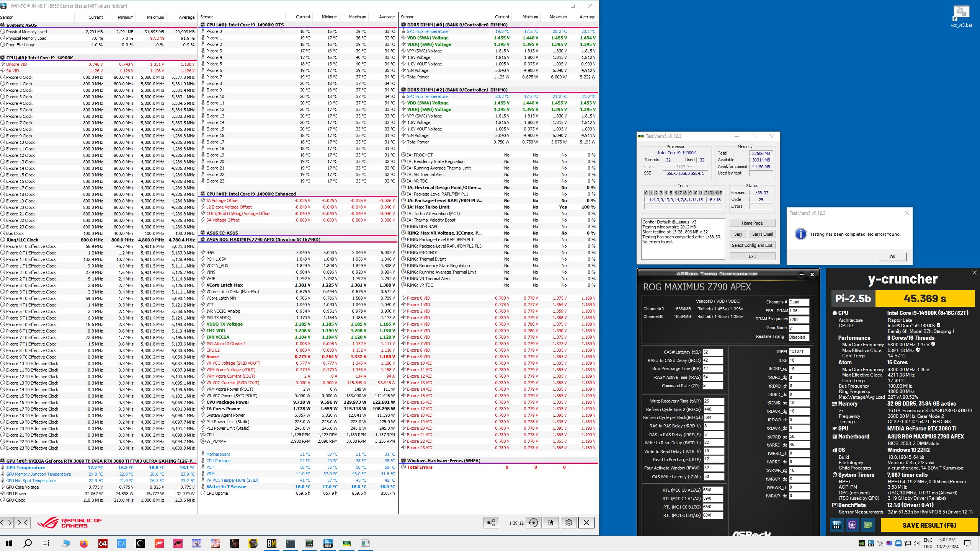Reset HWiNFO sensor min/max clock icon
This screenshot has width=980, height=551.
tap(533, 523)
